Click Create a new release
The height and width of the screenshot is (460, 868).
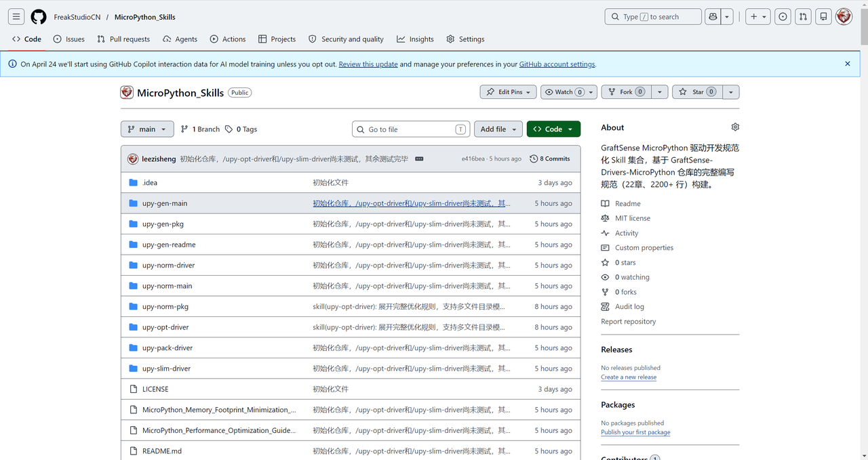[x=629, y=377]
